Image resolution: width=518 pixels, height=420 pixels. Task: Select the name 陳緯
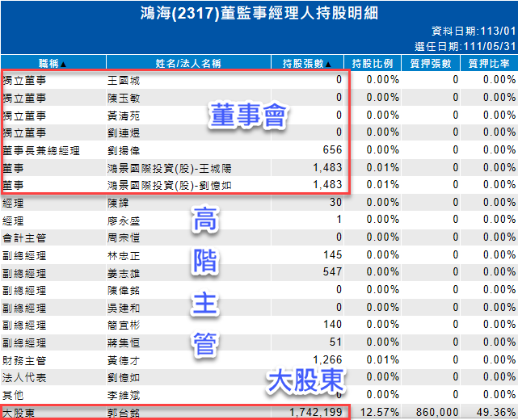118,203
